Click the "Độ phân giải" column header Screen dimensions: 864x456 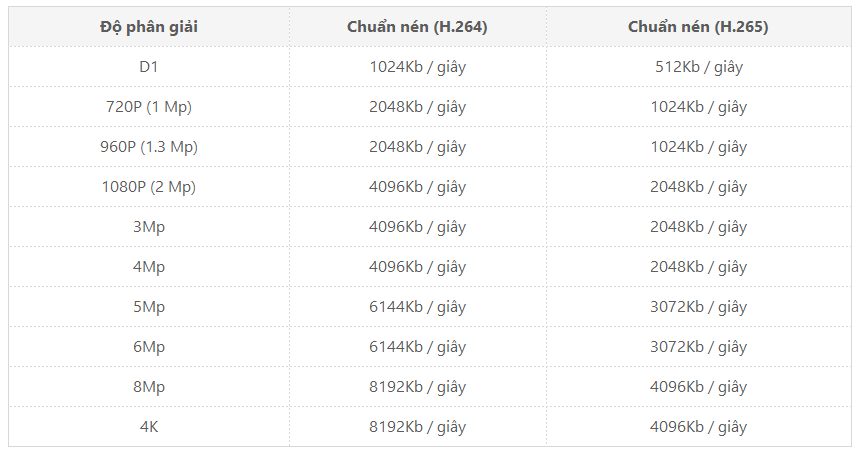point(149,27)
